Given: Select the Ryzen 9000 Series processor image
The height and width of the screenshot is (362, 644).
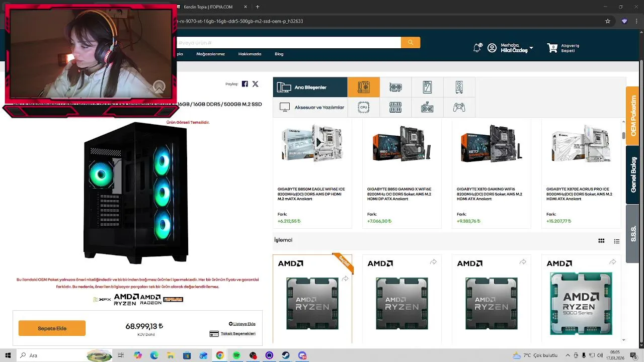Looking at the screenshot, I should coord(581,304).
